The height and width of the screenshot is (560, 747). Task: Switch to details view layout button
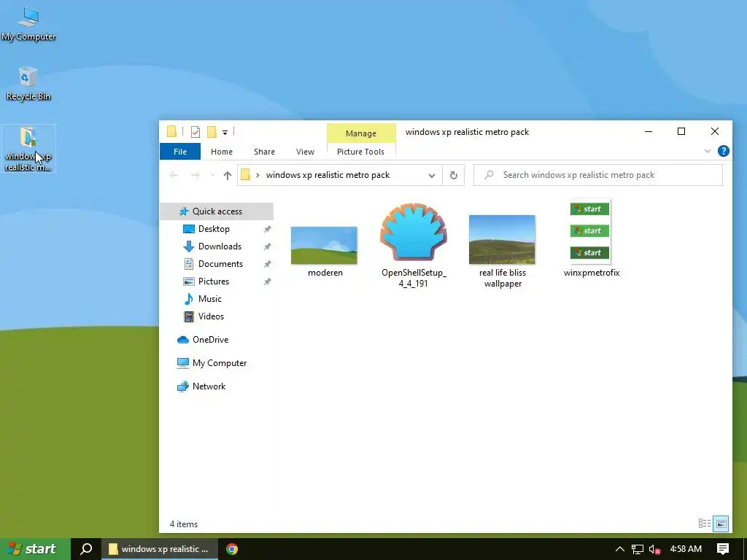click(704, 524)
